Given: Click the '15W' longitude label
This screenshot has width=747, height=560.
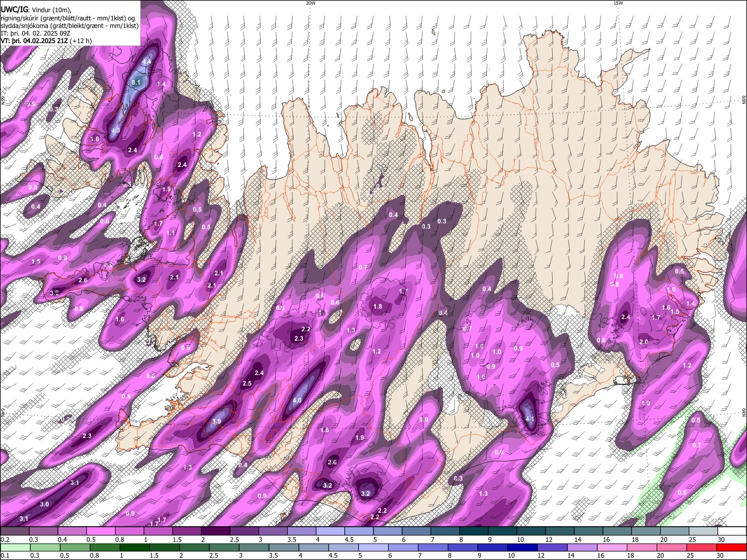Looking at the screenshot, I should [x=618, y=3].
